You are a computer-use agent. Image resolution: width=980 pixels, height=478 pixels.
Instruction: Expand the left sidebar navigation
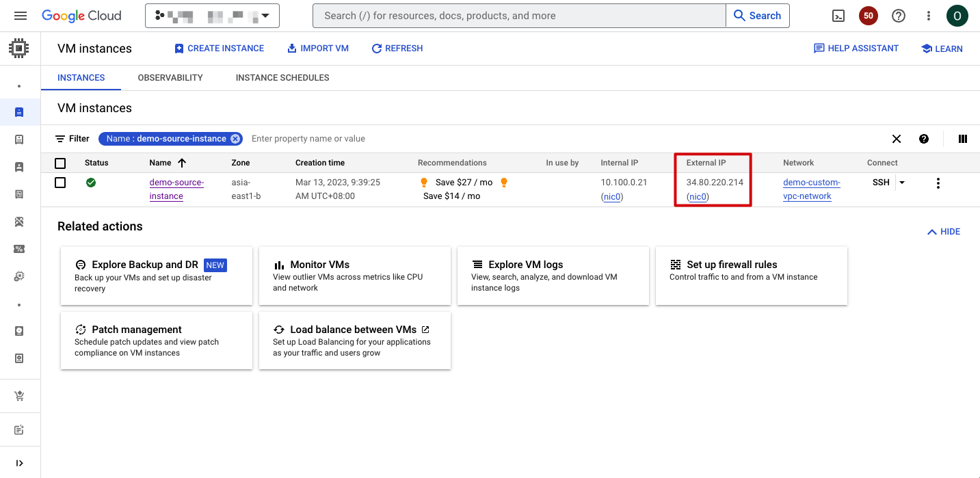[x=20, y=463]
